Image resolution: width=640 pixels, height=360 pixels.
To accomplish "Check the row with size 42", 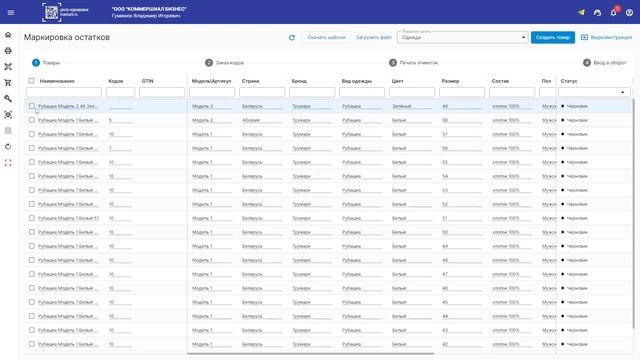I will [31, 344].
